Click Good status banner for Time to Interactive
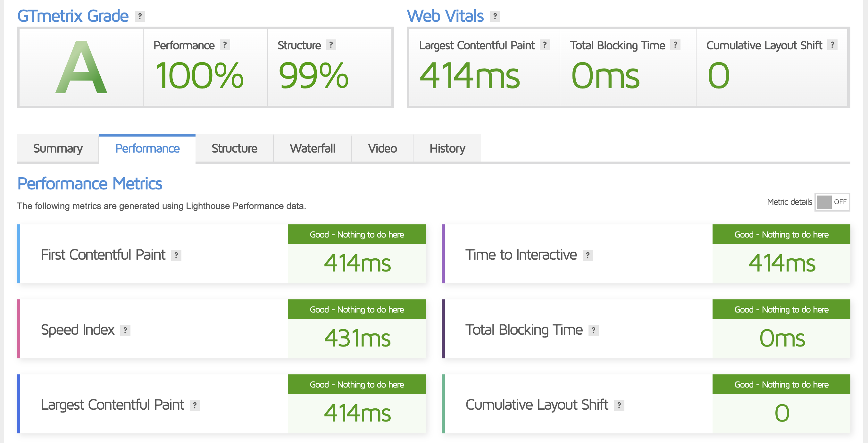 pyautogui.click(x=781, y=234)
